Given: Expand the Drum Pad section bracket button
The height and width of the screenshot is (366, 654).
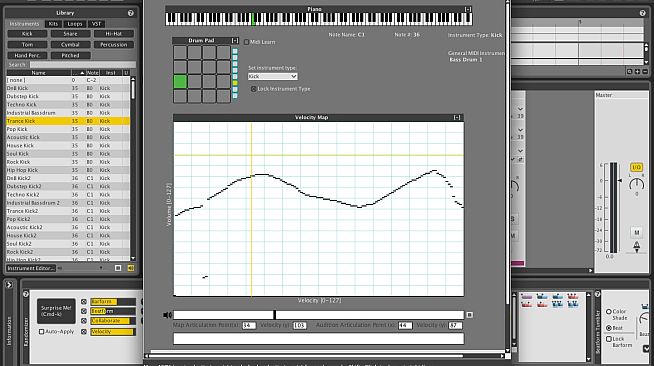Looking at the screenshot, I should click(x=235, y=40).
